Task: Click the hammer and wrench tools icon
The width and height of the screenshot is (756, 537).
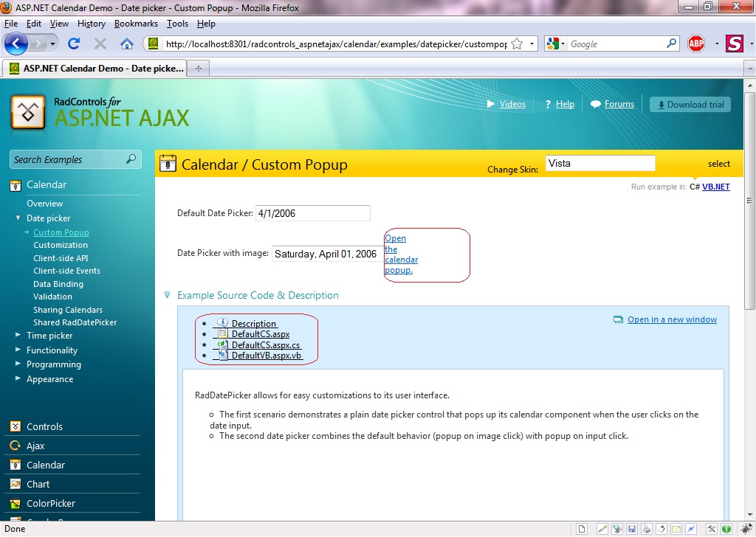Action: [x=712, y=529]
